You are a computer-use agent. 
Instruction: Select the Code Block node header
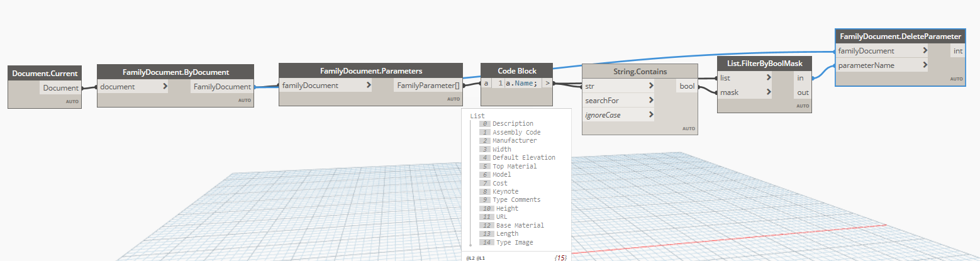pyautogui.click(x=517, y=71)
